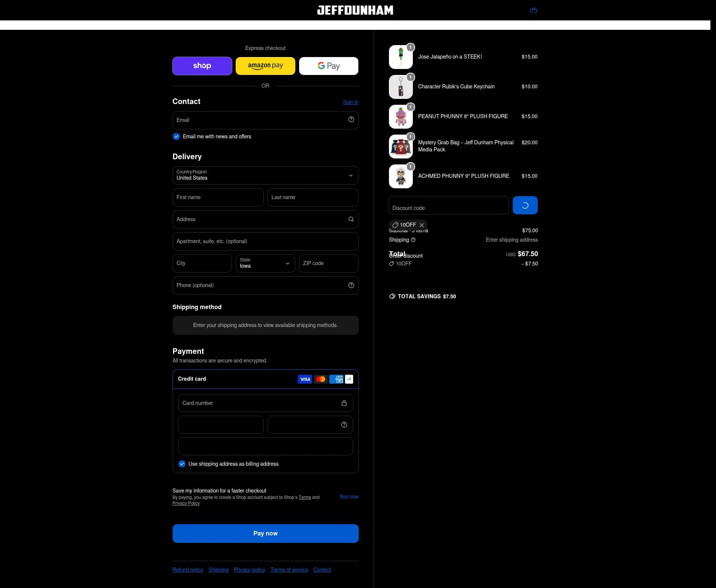Click the Pay now button
This screenshot has height=588, width=716.
coord(266,534)
